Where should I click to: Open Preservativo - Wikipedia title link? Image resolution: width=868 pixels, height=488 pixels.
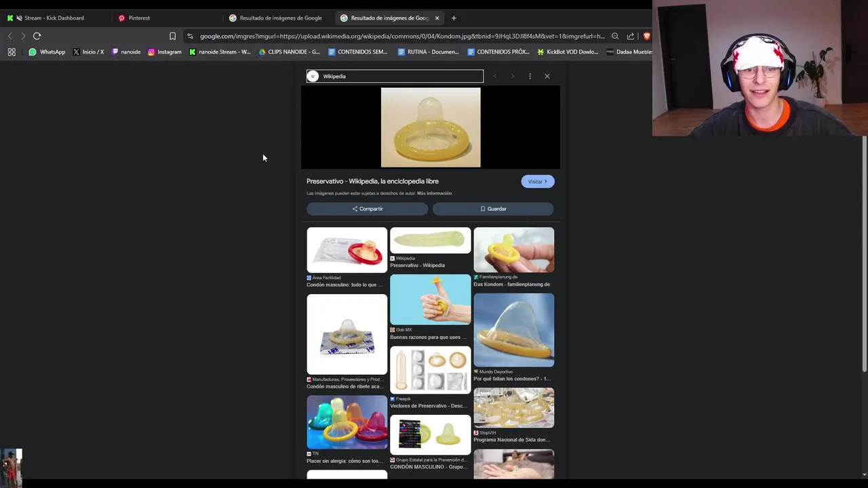[x=372, y=181]
